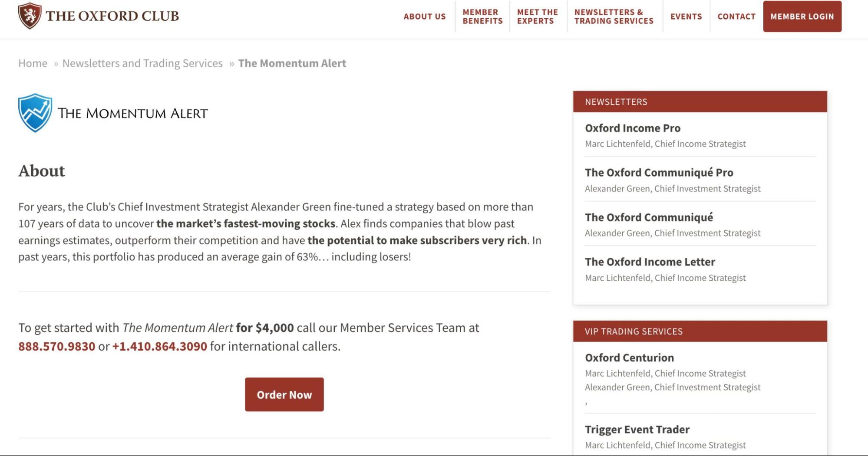The image size is (868, 456).
Task: Click The Oxford Club title text
Action: coord(112,16)
